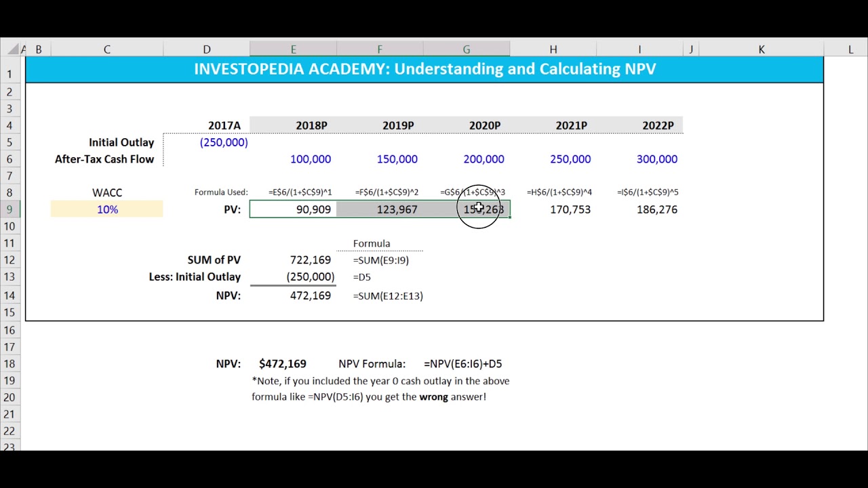
Task: Select column K header
Action: point(761,49)
